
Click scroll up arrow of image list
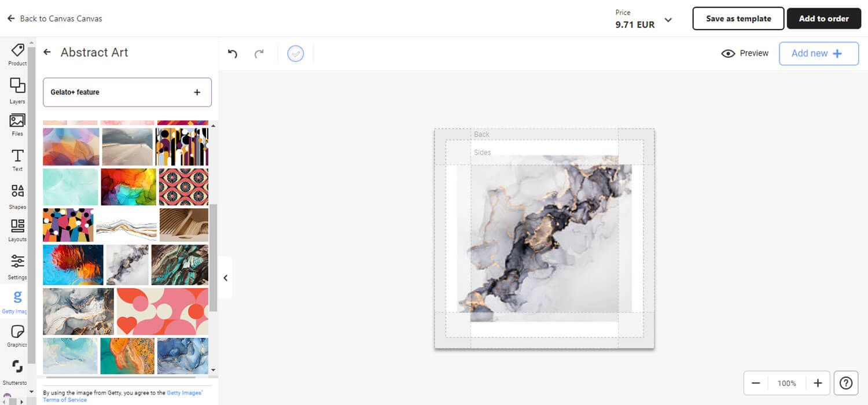[x=213, y=125]
